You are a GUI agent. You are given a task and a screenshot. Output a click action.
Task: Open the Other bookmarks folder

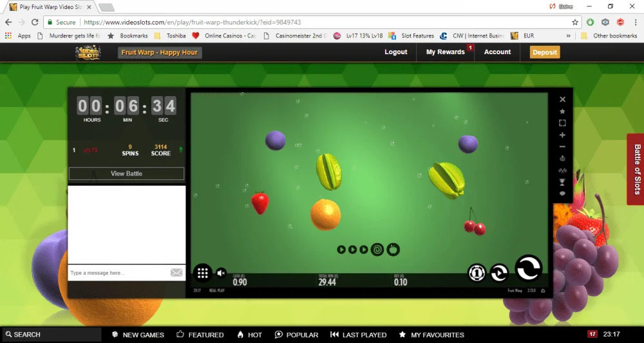[609, 35]
